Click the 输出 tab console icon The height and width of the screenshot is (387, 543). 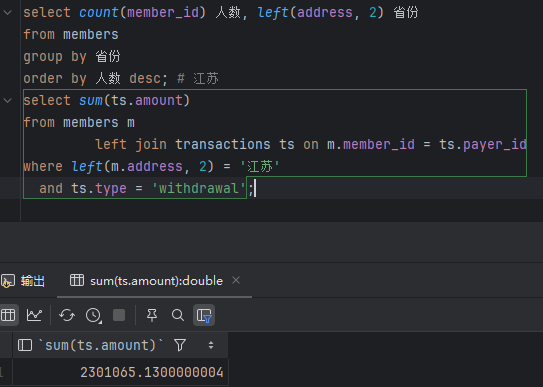point(8,281)
